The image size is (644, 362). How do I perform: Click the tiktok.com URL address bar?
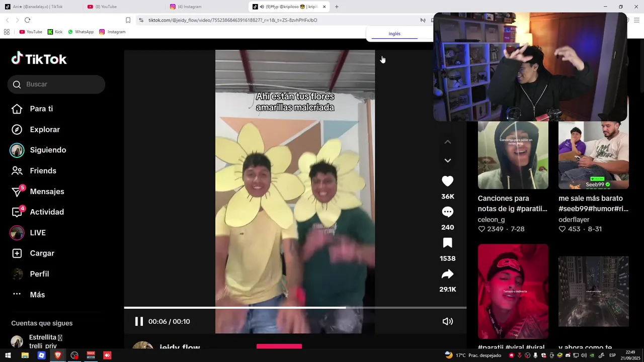(232, 20)
